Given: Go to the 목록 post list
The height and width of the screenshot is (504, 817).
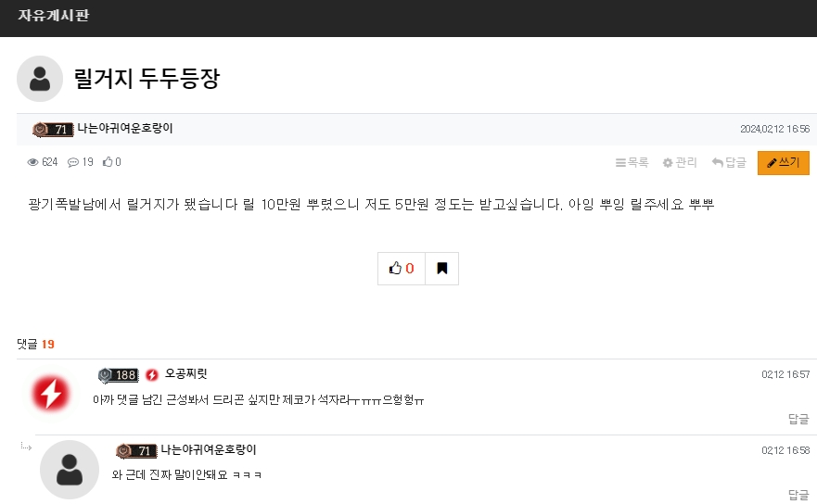Looking at the screenshot, I should [632, 162].
